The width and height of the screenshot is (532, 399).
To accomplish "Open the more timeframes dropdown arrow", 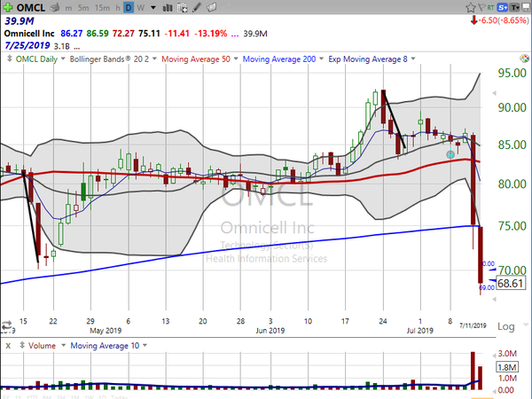I will coord(153,7).
